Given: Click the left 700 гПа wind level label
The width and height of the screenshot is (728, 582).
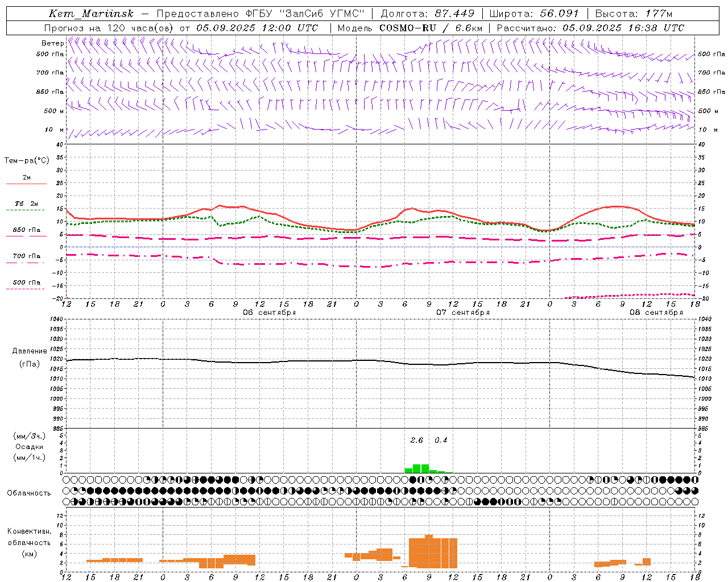Looking at the screenshot, I should click(50, 73).
